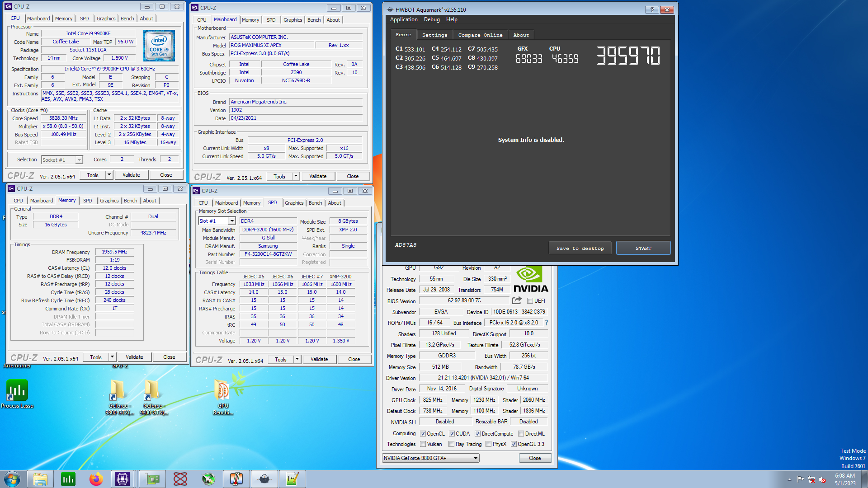Click Validate in the CPU-Z Memory window
This screenshot has height=488, width=868.
(134, 357)
